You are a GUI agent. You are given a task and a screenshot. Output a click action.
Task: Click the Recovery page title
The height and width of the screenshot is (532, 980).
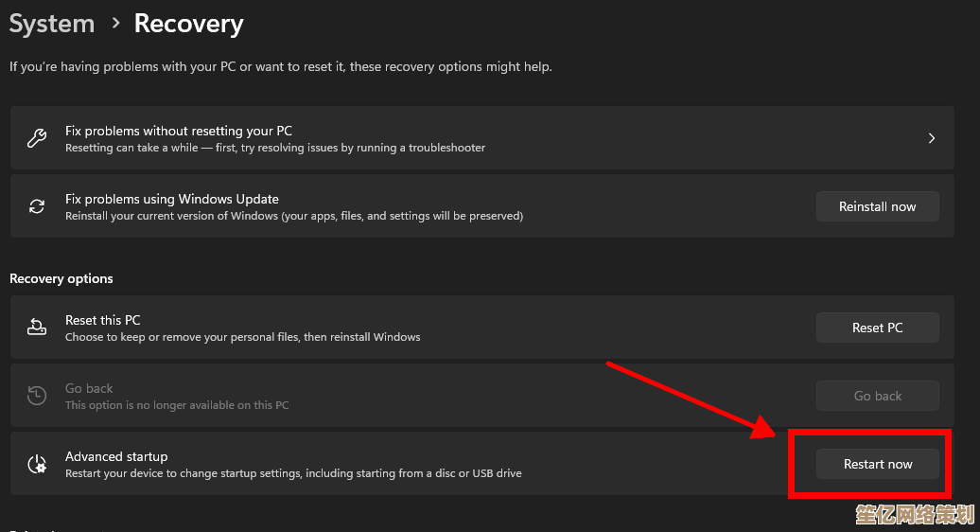[x=188, y=24]
